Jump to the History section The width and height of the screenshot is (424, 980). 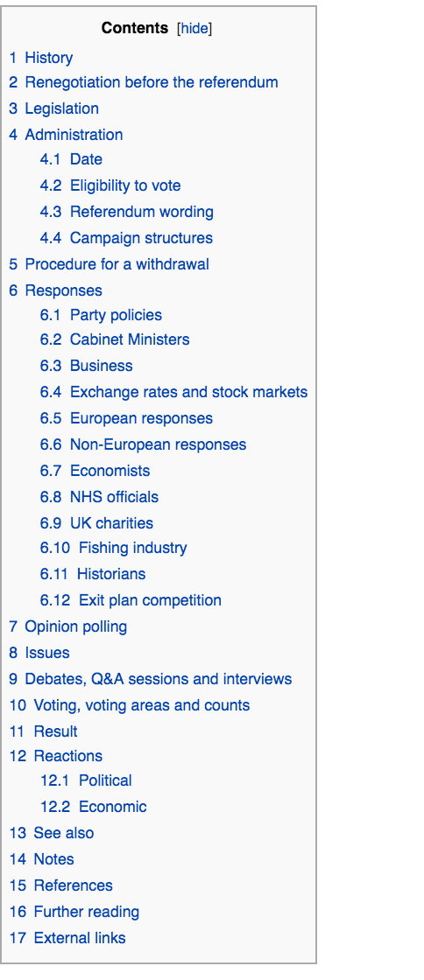[40, 58]
